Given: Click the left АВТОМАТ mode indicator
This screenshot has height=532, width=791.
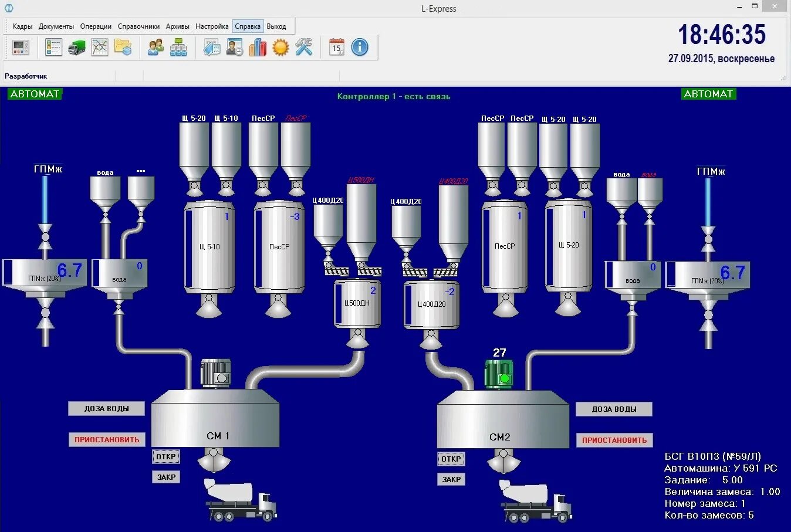Looking at the screenshot, I should (35, 94).
